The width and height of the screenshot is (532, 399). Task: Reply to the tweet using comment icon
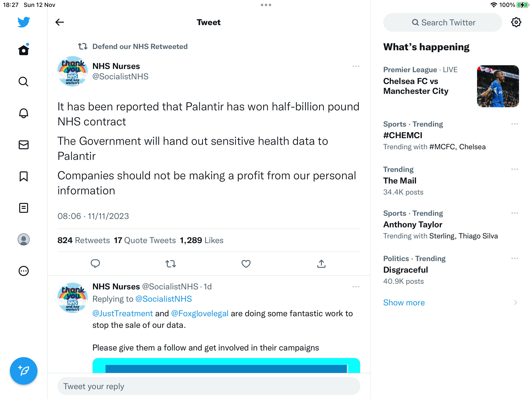95,264
